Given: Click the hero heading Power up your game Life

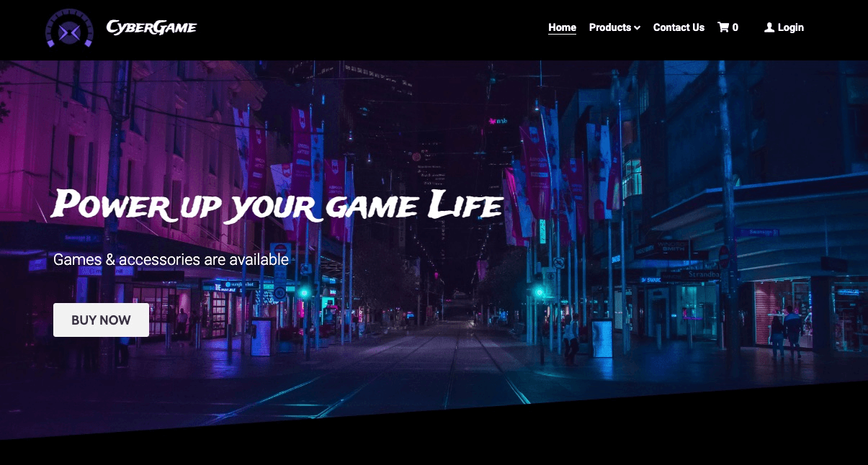Looking at the screenshot, I should point(277,205).
